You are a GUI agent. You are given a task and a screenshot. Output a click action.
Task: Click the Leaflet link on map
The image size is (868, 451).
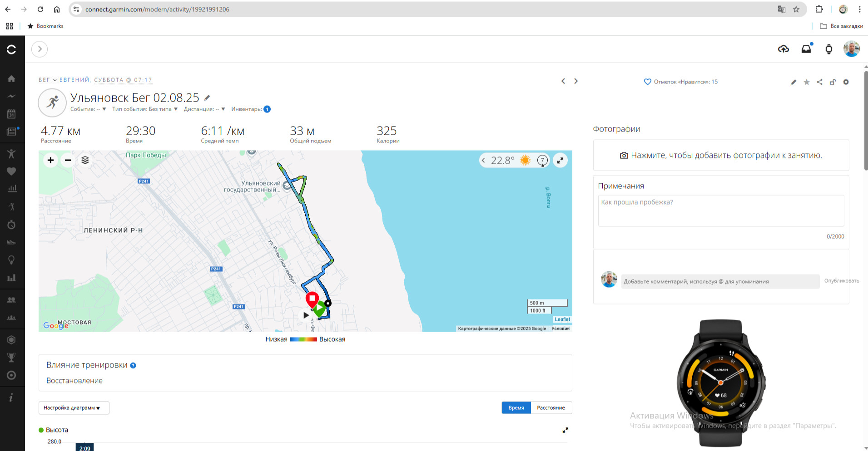(562, 319)
